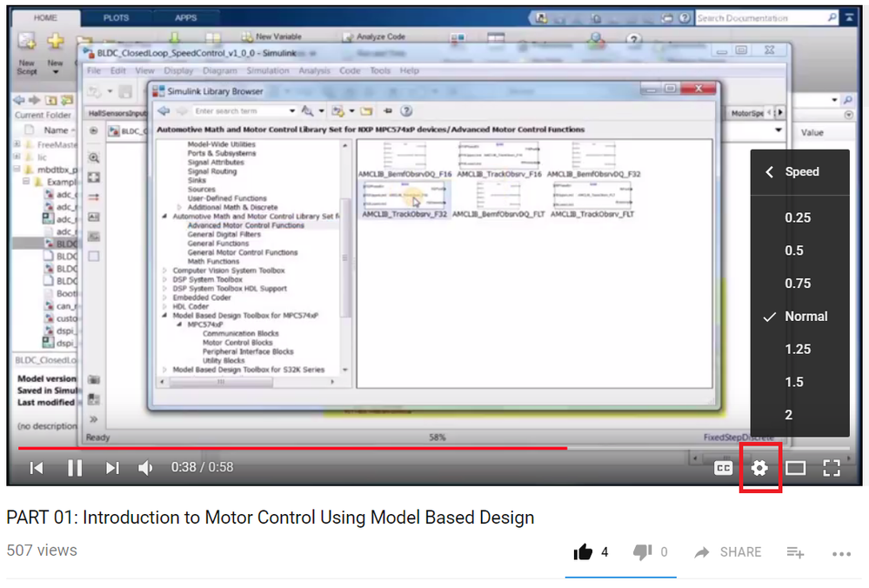Select General Digital Filters tree item
The height and width of the screenshot is (588, 869).
click(224, 235)
